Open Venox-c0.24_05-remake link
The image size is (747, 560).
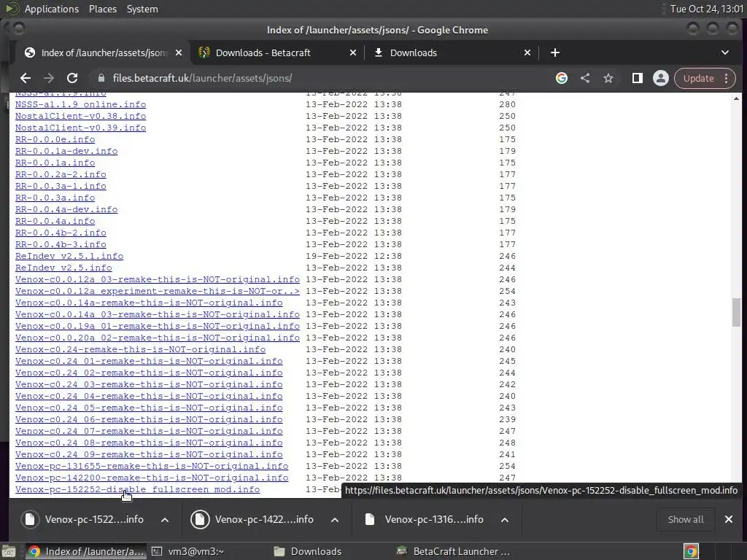point(149,408)
